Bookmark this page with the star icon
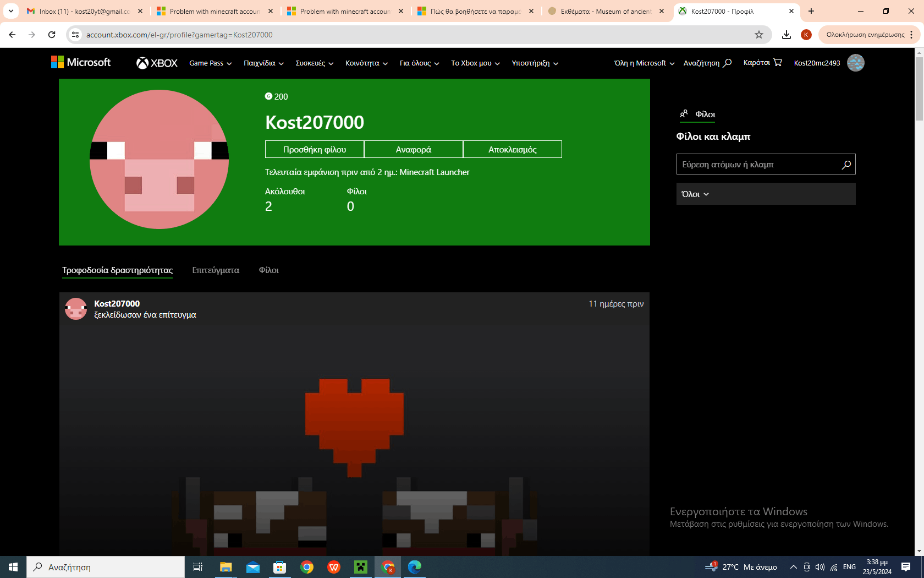Image resolution: width=924 pixels, height=578 pixels. (759, 35)
